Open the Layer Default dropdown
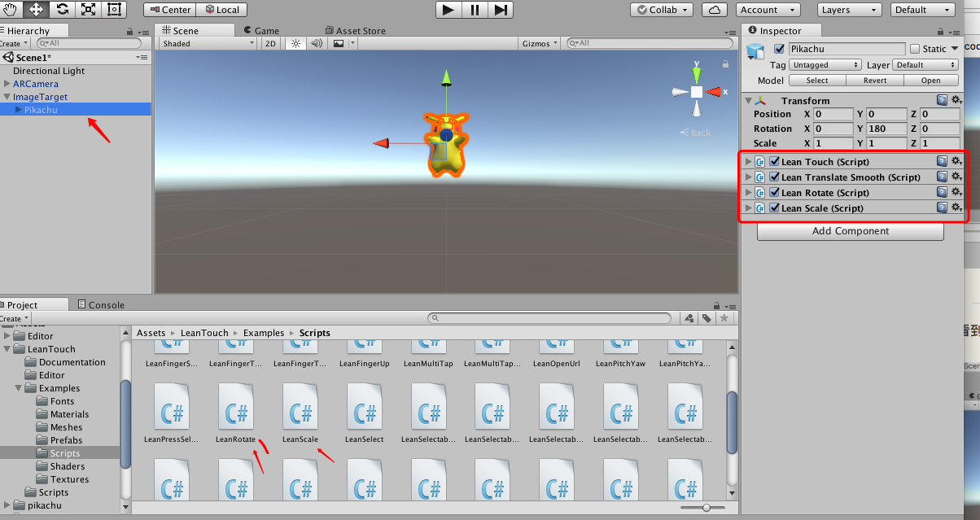The height and width of the screenshot is (520, 980). point(926,64)
